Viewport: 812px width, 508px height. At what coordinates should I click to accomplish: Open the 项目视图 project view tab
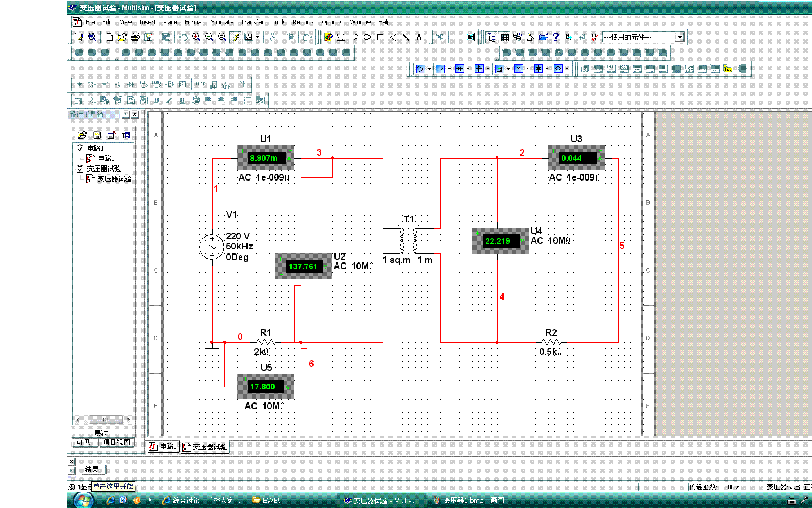click(x=117, y=443)
